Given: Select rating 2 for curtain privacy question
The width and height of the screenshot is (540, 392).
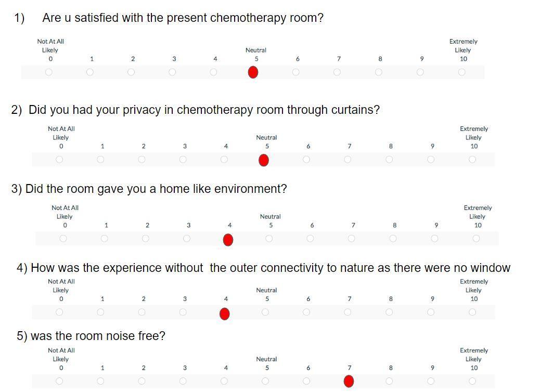Looking at the screenshot, I should click(142, 160).
